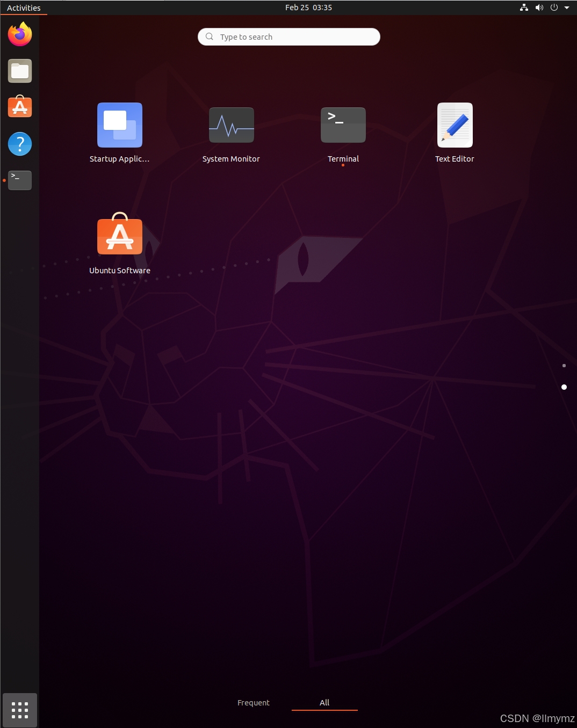Open the clock showing Feb 25 03:35
This screenshot has width=577, height=728.
coord(308,8)
